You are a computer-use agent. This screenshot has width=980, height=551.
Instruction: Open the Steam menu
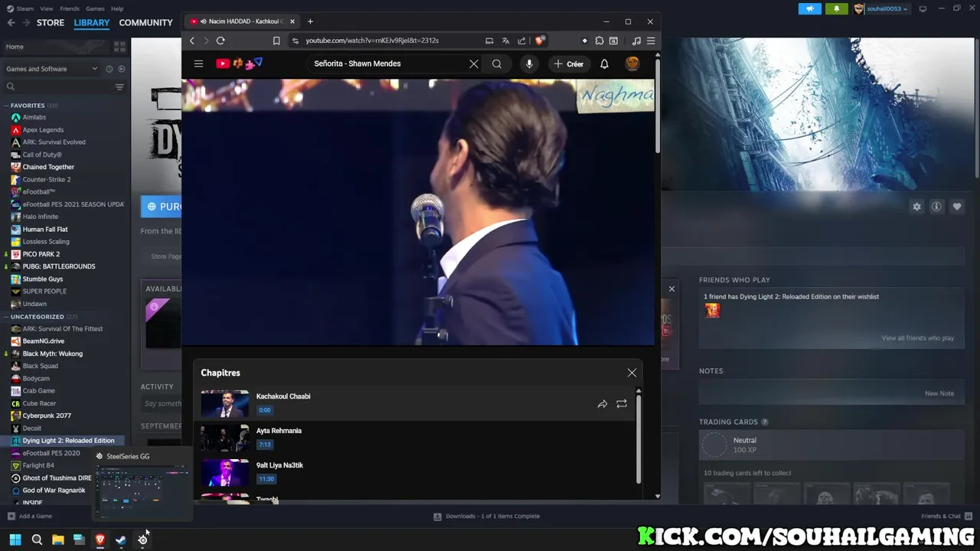tap(21, 8)
